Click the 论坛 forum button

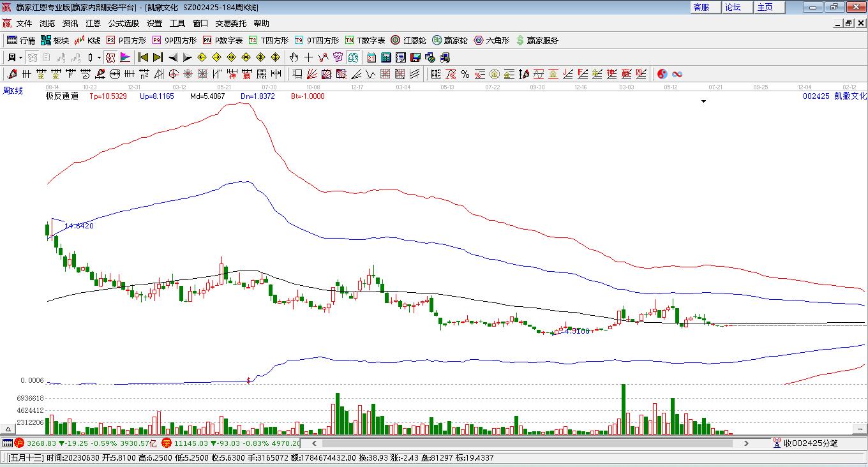pos(733,7)
